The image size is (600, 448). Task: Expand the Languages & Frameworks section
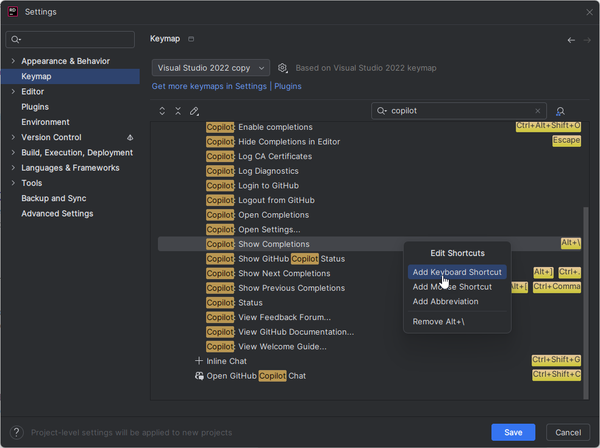click(13, 168)
